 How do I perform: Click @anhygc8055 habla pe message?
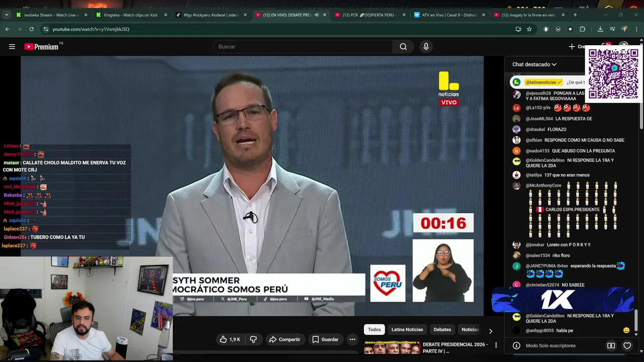[x=549, y=330]
